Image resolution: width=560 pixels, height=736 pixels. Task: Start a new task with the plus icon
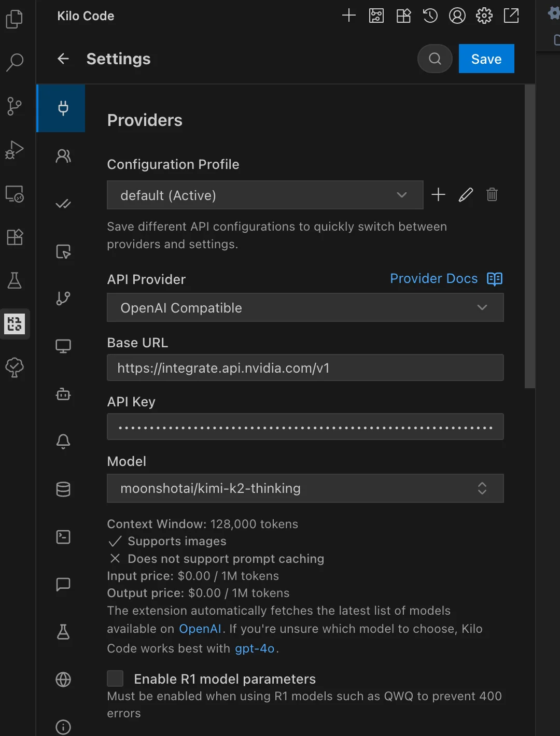point(348,16)
